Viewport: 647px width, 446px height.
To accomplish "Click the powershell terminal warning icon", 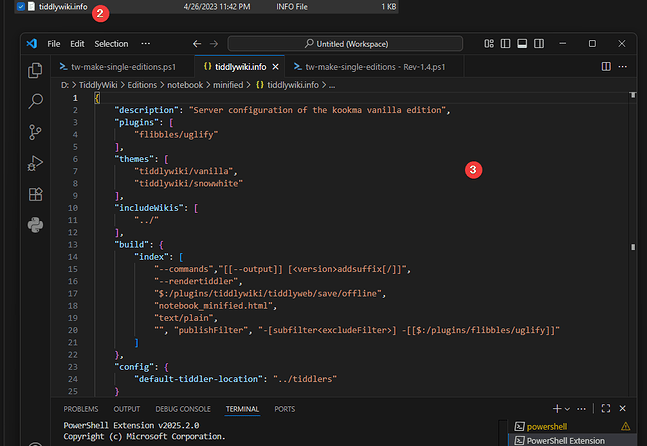I will (626, 426).
